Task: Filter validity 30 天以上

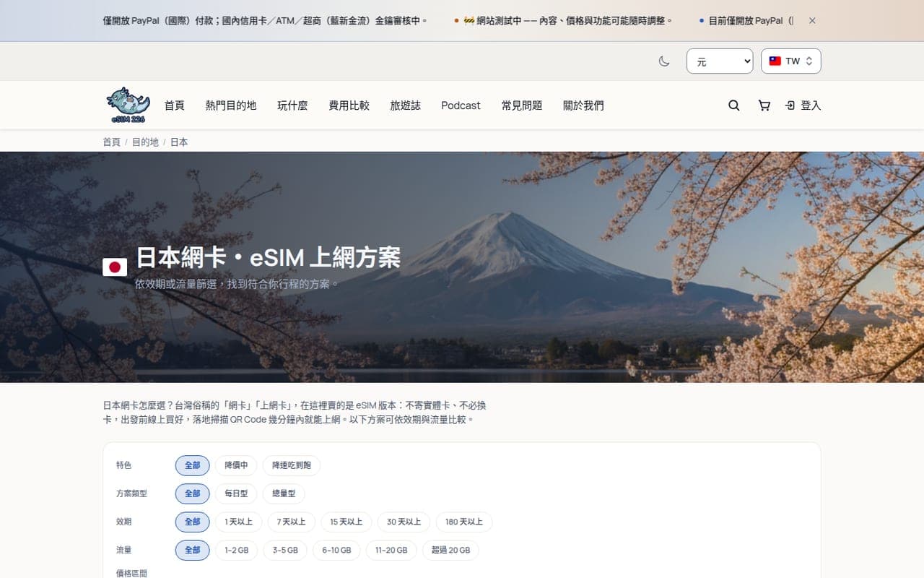Action: (404, 522)
